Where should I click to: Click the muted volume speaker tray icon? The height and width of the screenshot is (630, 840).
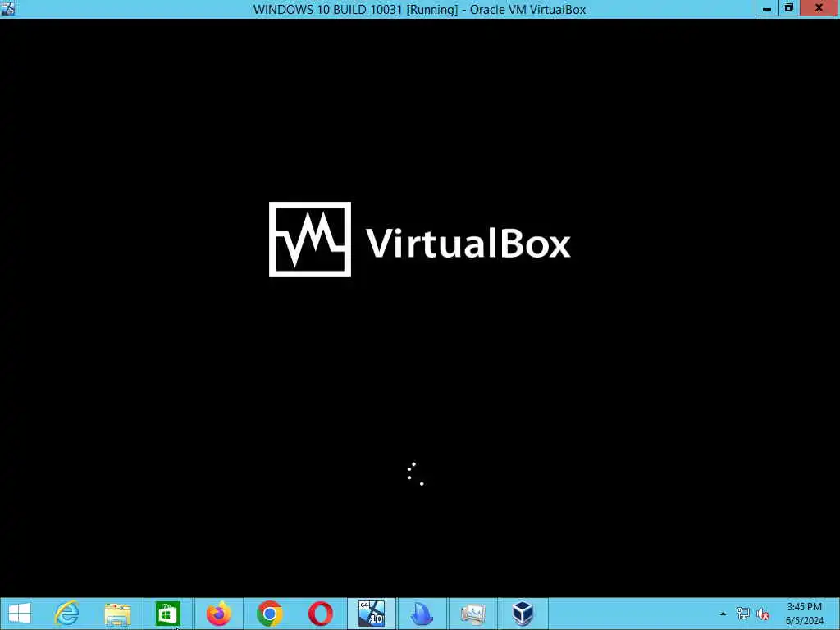click(x=762, y=614)
